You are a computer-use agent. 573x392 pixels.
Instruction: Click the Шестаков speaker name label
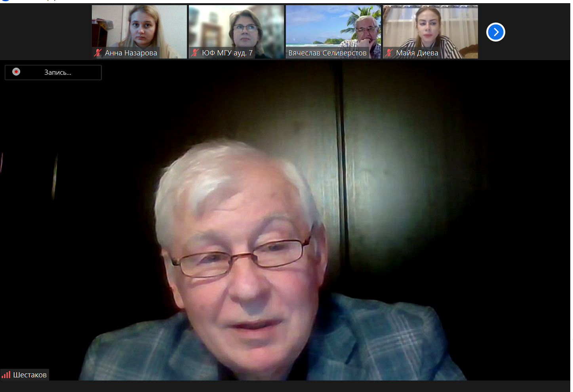coord(30,375)
